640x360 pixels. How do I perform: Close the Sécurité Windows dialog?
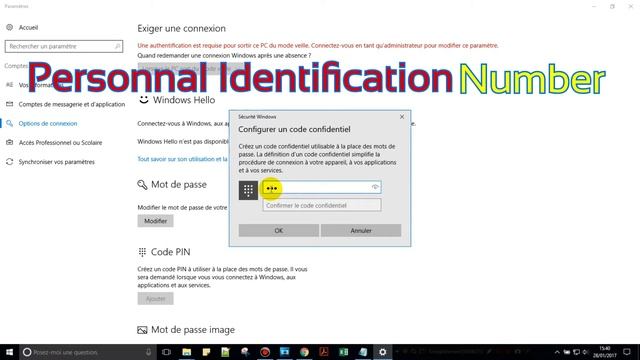402,117
